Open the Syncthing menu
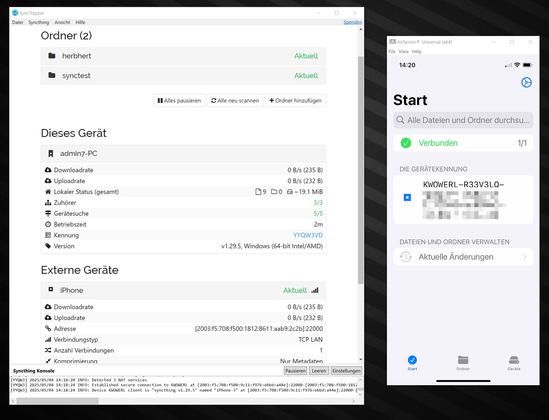This screenshot has height=420, width=549. (39, 22)
